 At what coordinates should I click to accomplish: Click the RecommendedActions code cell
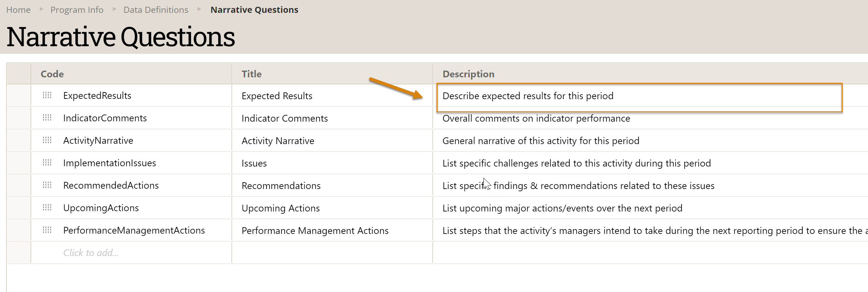(x=111, y=185)
